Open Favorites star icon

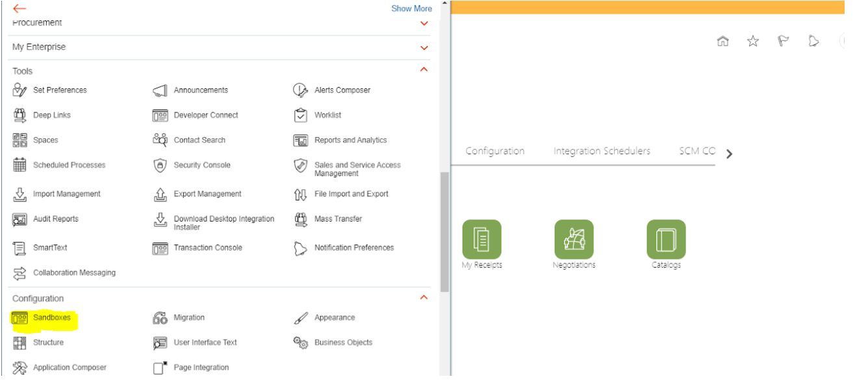[753, 42]
